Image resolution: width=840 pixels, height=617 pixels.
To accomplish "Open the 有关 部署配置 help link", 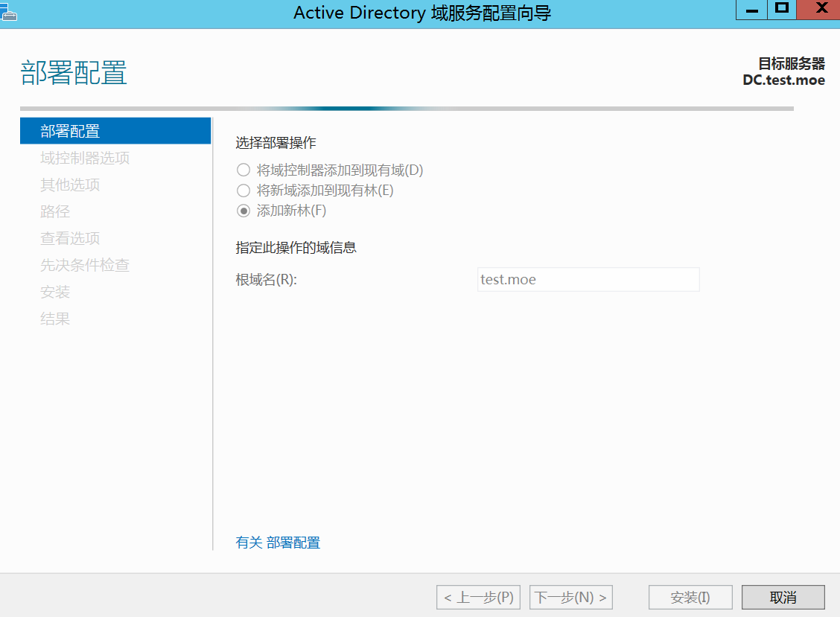I will click(278, 543).
